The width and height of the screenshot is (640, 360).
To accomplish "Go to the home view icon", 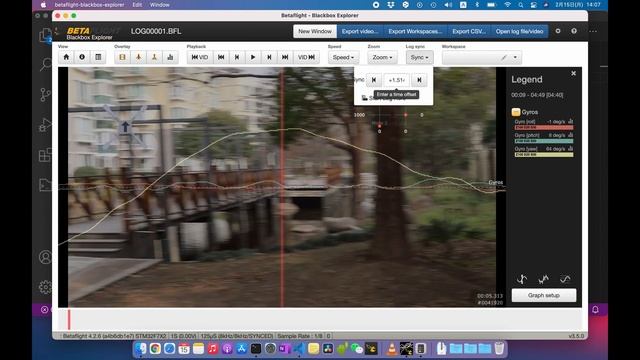I will point(66,57).
